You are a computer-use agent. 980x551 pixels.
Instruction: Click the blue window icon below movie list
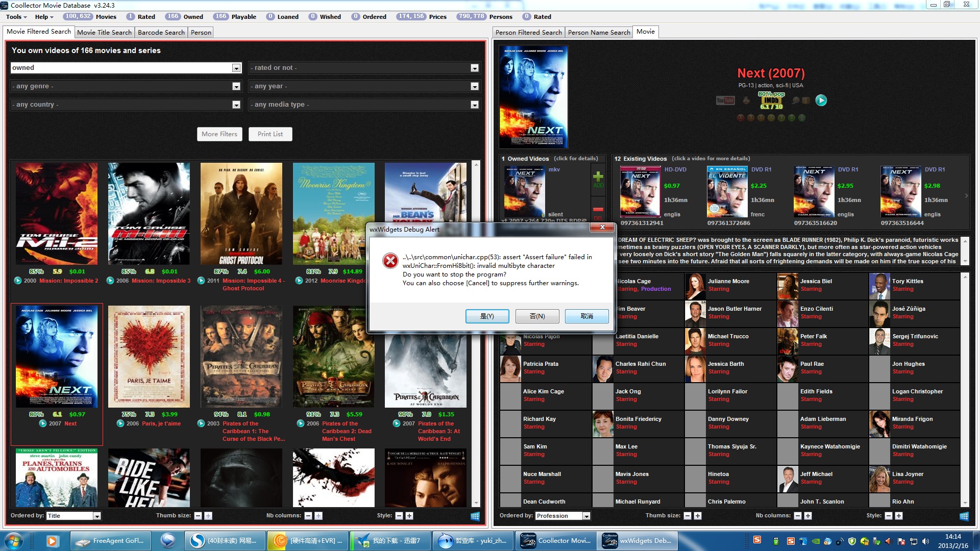(475, 516)
